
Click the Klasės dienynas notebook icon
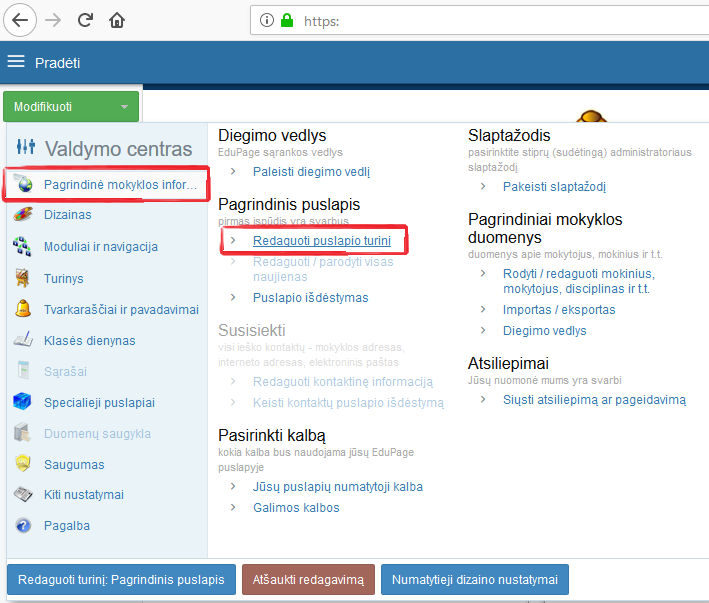tap(23, 339)
